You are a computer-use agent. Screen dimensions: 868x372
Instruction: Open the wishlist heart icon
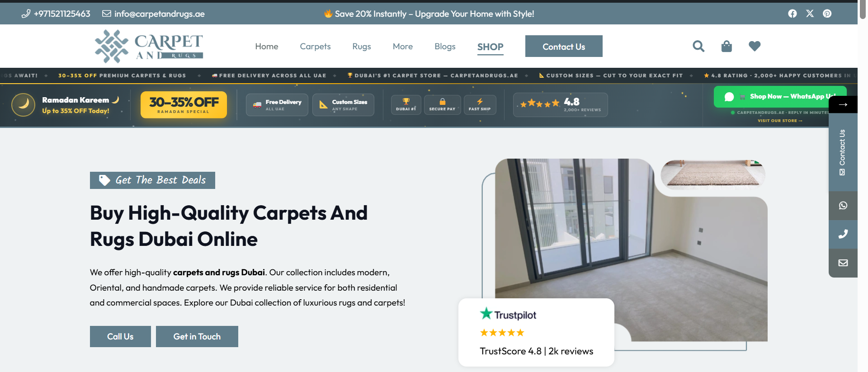click(755, 46)
